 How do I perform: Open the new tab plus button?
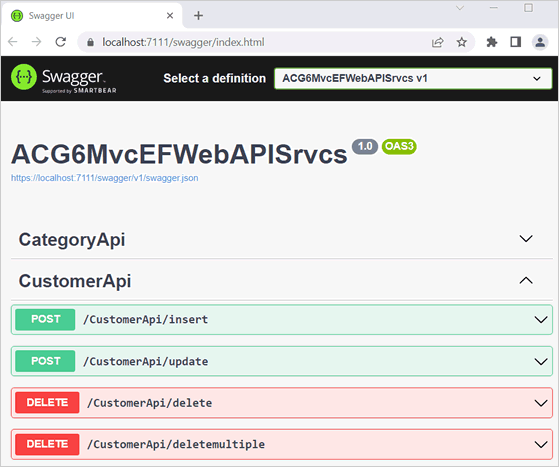(x=198, y=16)
